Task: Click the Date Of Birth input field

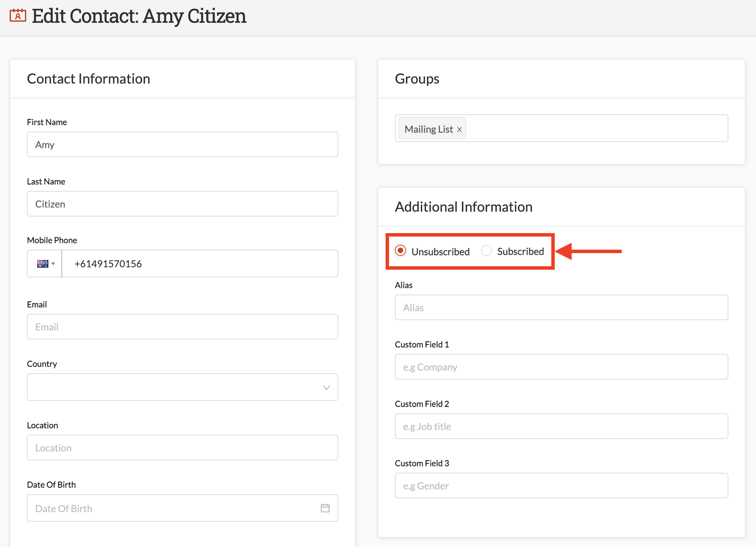Action: (183, 508)
